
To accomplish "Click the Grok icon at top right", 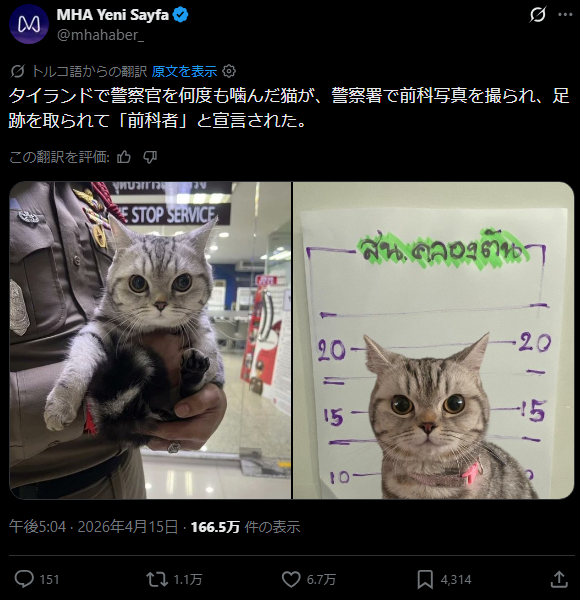I will click(x=538, y=15).
